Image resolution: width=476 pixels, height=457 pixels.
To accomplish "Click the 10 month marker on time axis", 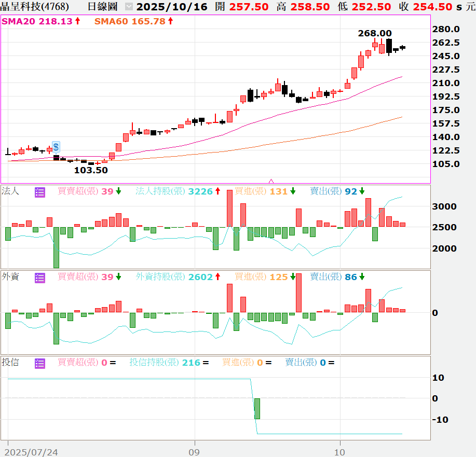I will point(339,452).
